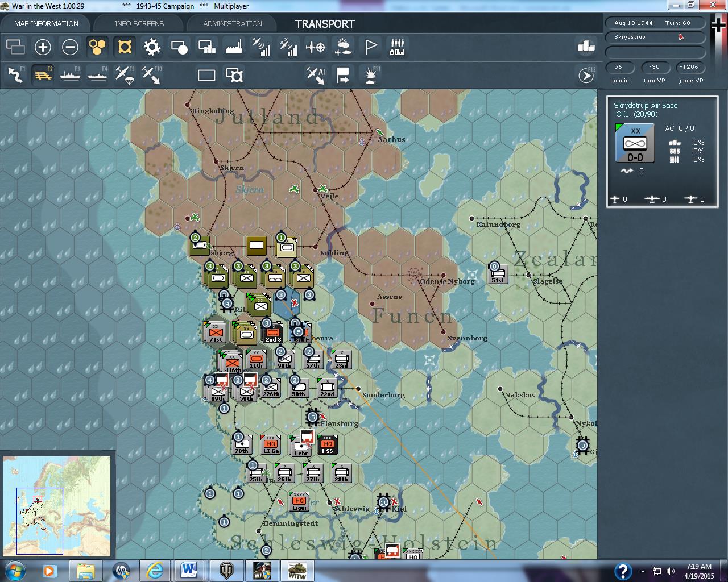Toggle the weather display icon
Screen dimensions: 728x582
point(343,47)
